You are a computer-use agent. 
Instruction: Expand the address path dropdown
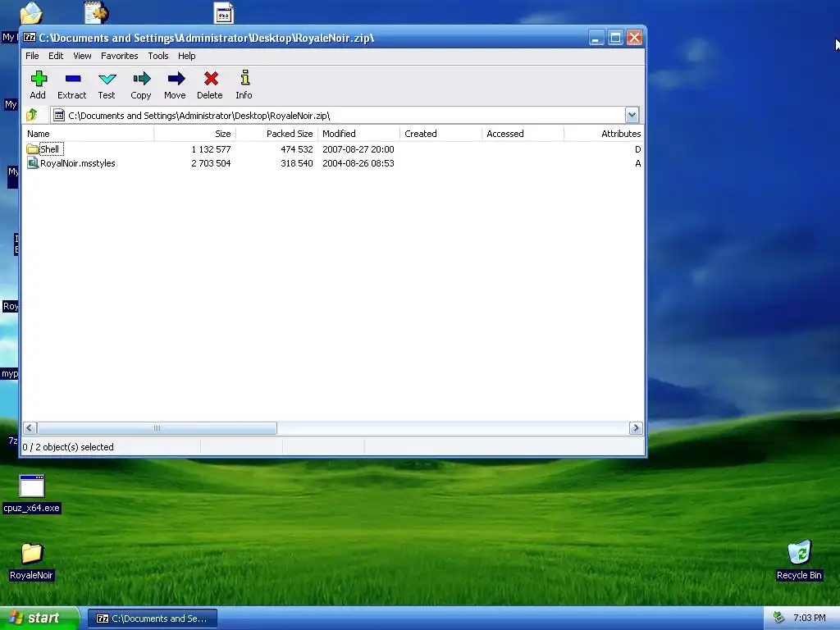(x=632, y=115)
